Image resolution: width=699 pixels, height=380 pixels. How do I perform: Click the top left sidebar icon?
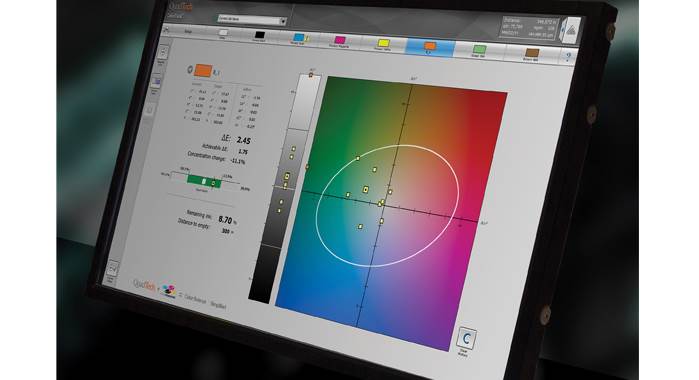163,53
